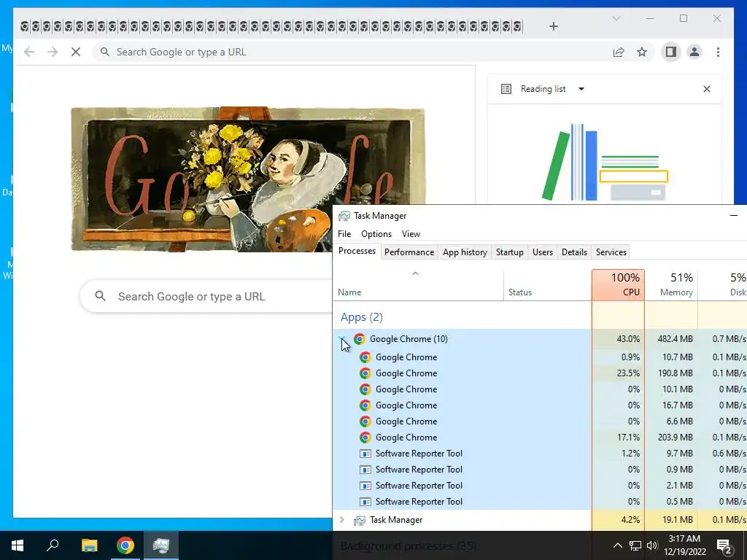
Task: Click the volume speaker icon in tray
Action: (652, 545)
